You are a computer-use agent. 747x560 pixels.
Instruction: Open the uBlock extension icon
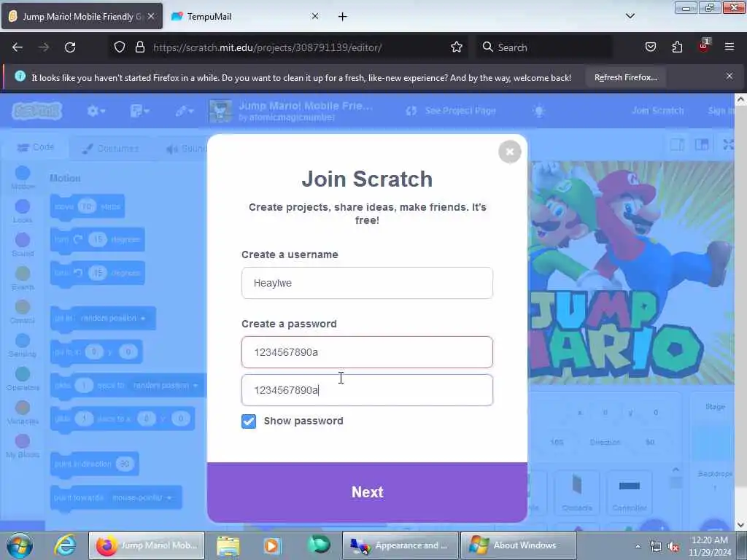coord(704,46)
